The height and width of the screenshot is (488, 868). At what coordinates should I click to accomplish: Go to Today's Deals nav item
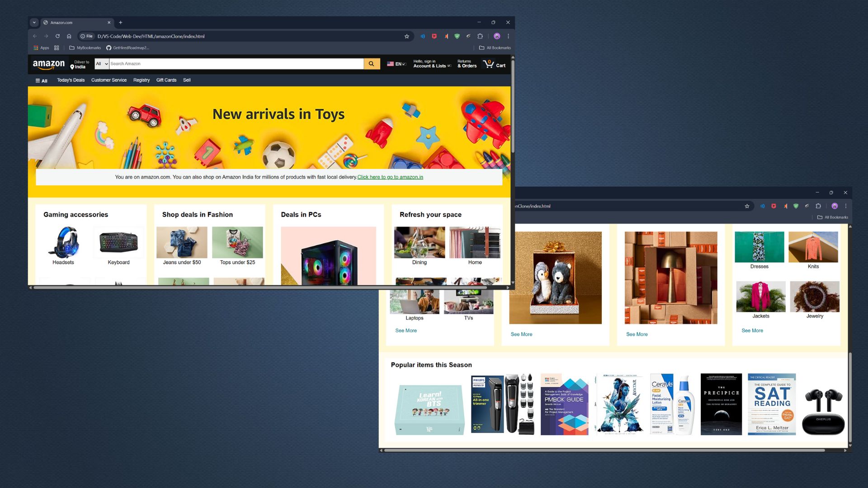click(x=71, y=80)
